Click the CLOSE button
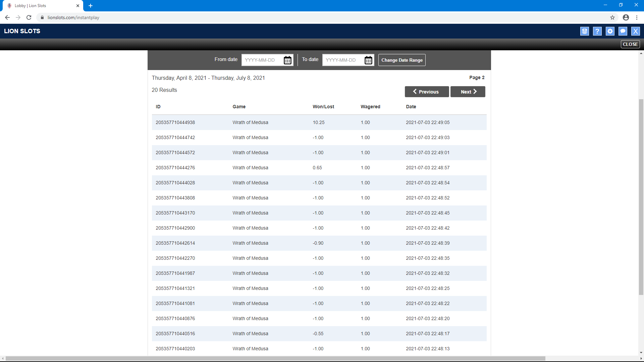This screenshot has width=644, height=362. [x=630, y=44]
